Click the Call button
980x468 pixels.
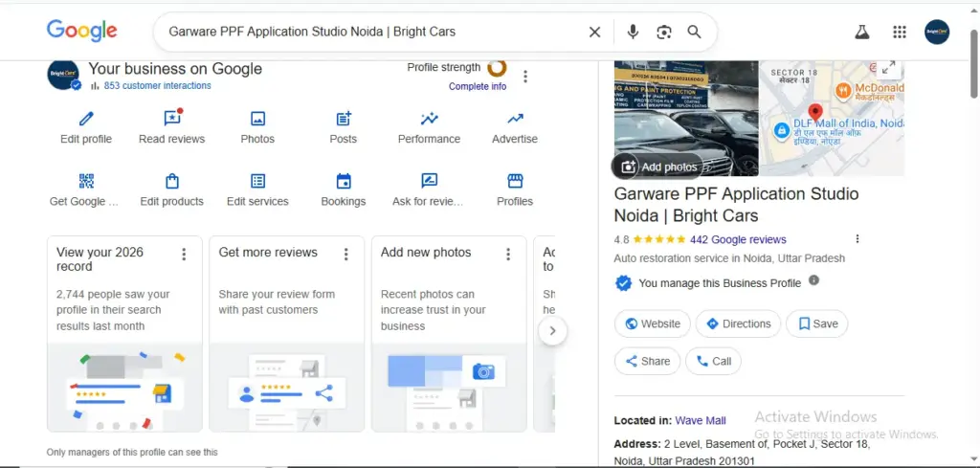pyautogui.click(x=713, y=361)
